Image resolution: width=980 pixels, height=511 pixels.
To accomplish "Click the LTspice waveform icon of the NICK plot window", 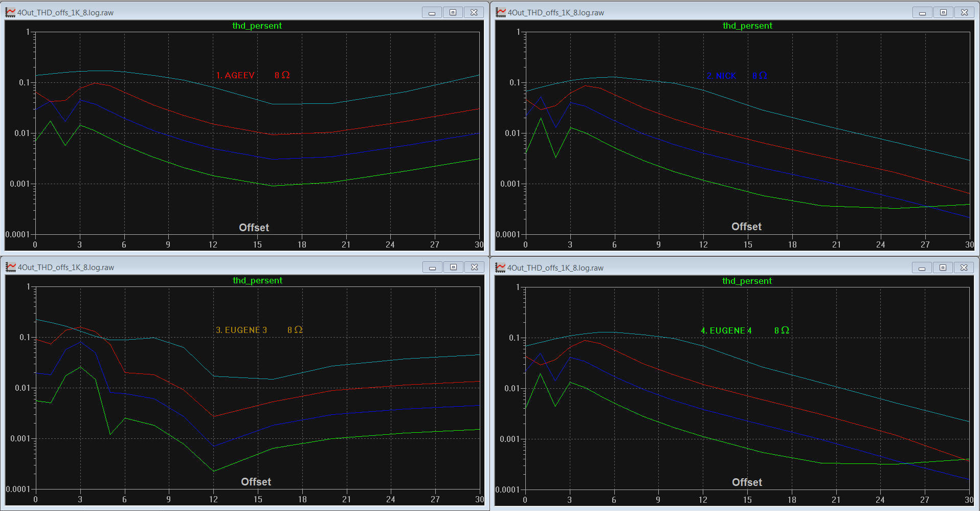I will (x=501, y=12).
